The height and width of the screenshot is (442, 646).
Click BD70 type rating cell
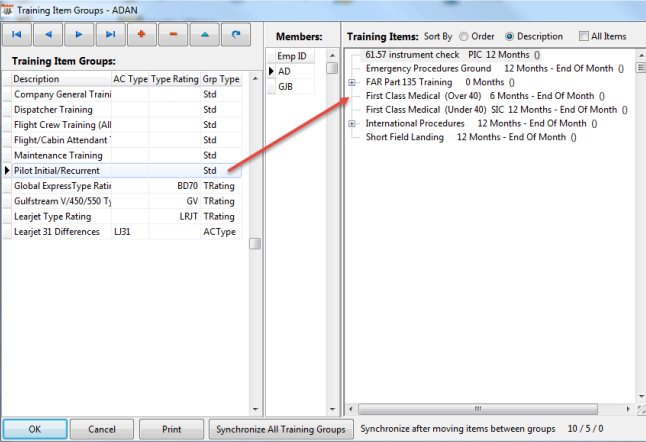click(x=174, y=186)
